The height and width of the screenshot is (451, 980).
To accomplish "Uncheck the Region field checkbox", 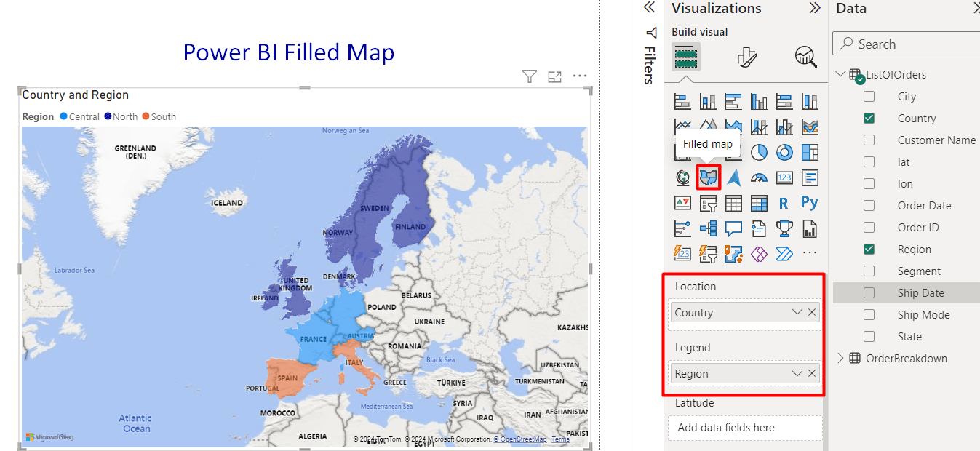I will tap(869, 249).
